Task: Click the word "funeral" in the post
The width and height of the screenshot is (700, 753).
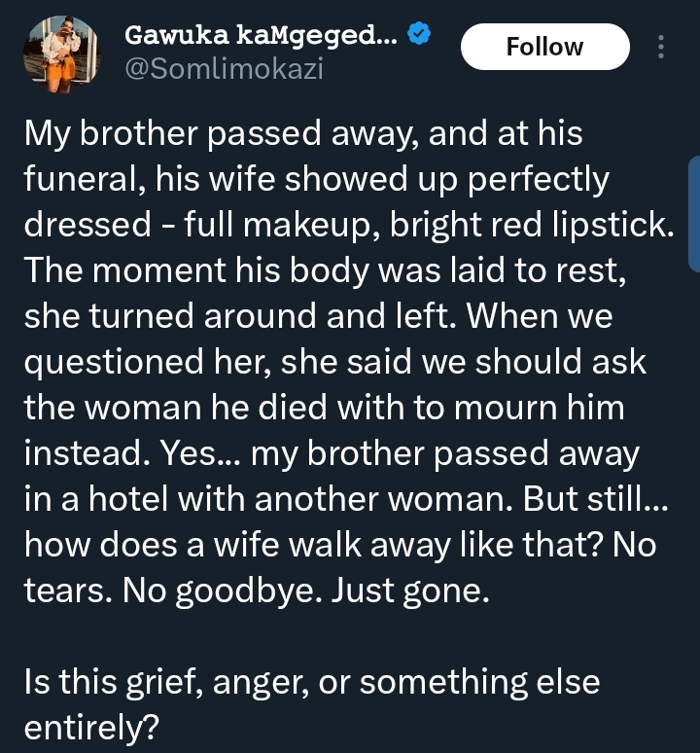Action: pyautogui.click(x=81, y=180)
